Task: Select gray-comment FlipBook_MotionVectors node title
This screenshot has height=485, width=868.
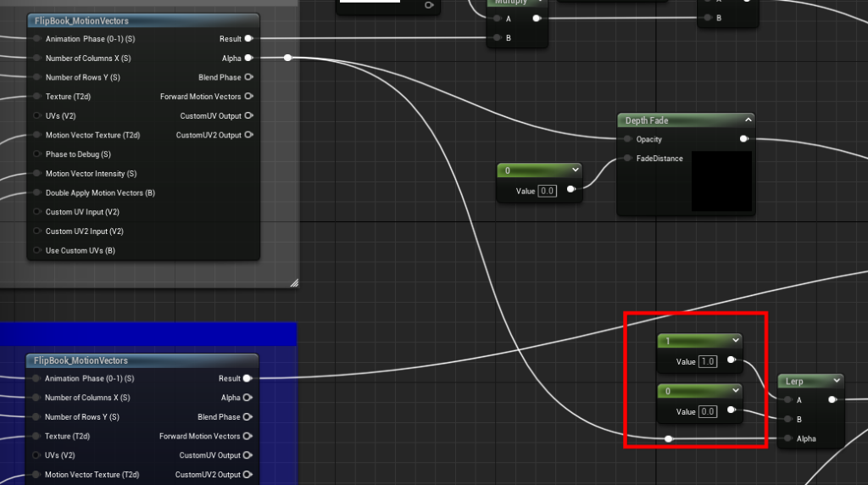Action: click(81, 21)
